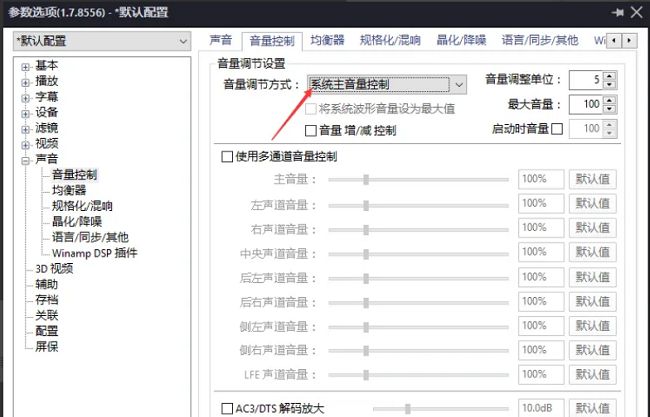
Task: Select 规格化/混响 in the tree
Action: [x=82, y=206]
